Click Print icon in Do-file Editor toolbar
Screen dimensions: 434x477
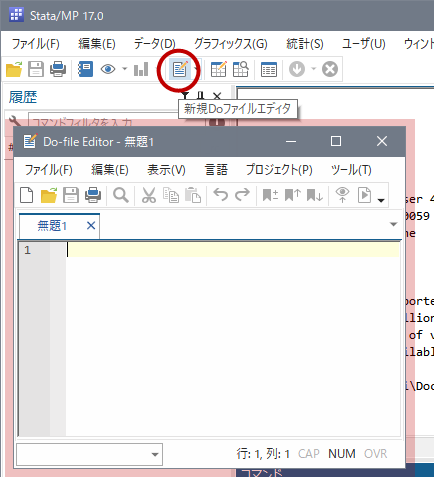[x=93, y=195]
